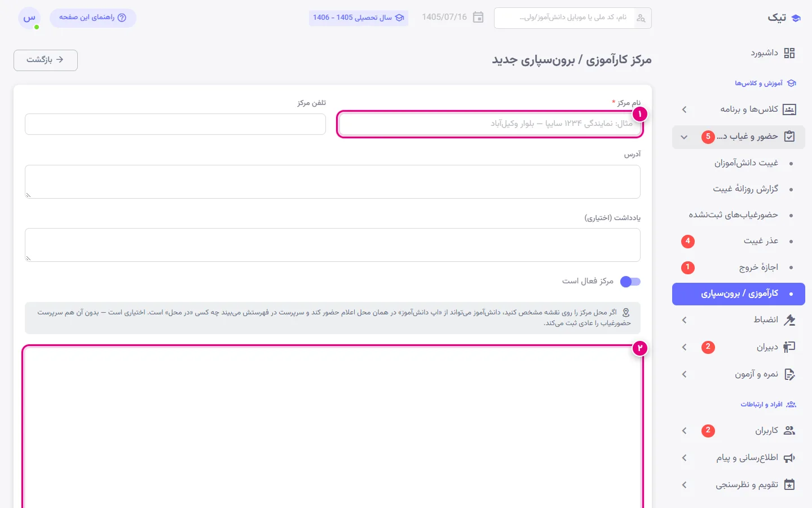This screenshot has width=812, height=508.
Task: Click the calendar icon beside 1405/07/16
Action: point(478,17)
